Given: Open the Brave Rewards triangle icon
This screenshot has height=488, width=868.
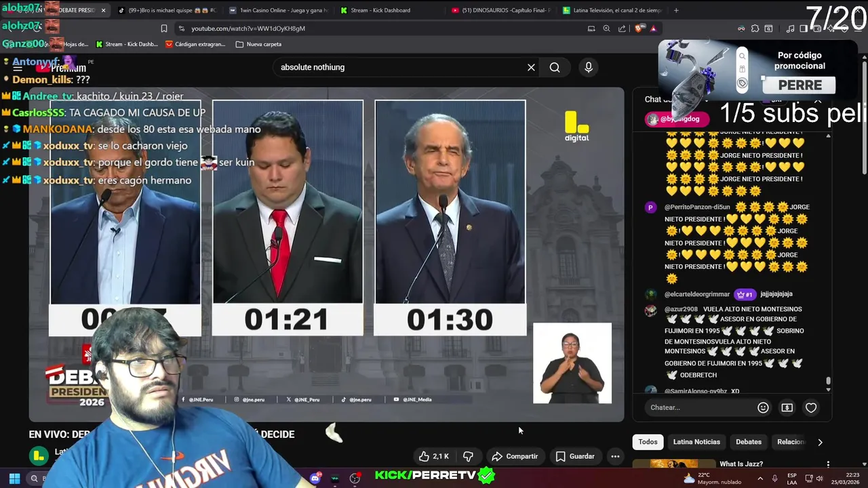Looking at the screenshot, I should pos(653,28).
